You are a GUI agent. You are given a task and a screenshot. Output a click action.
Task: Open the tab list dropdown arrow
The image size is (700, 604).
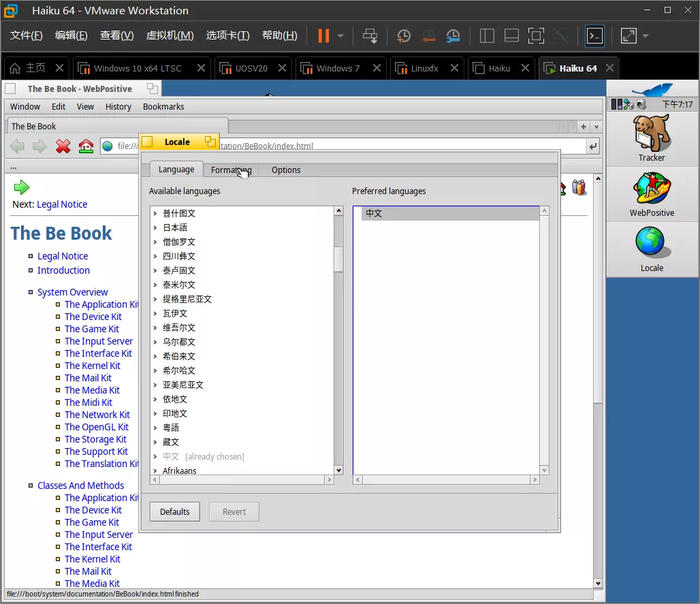coord(596,127)
